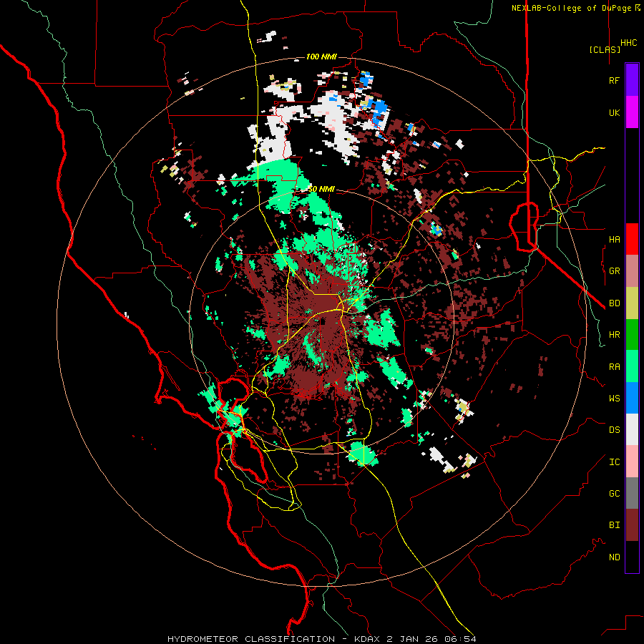The height and width of the screenshot is (644, 644).
Task: Click the DS white legend swatch
Action: tap(632, 429)
